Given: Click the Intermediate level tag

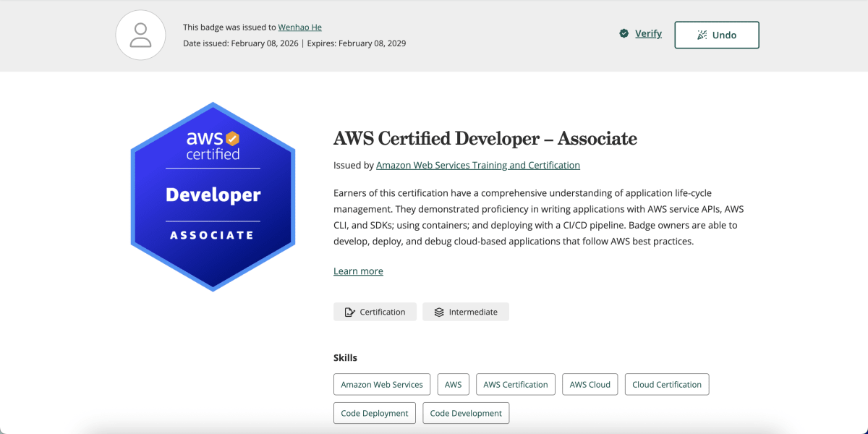Looking at the screenshot, I should pyautogui.click(x=466, y=312).
